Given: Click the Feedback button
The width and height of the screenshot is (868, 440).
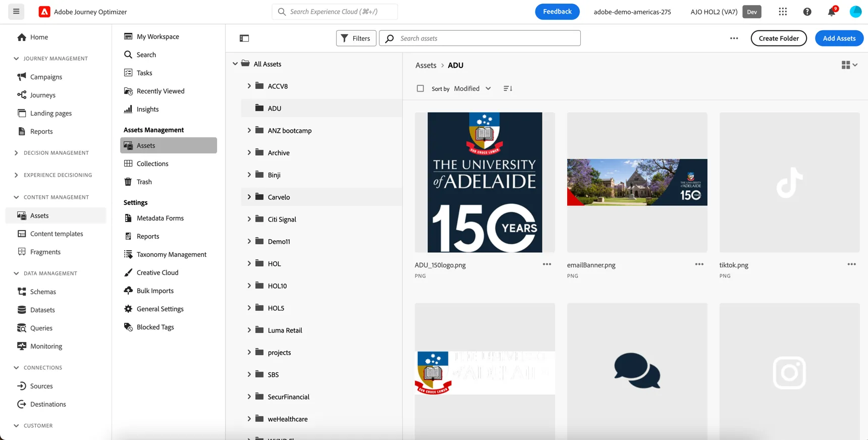Looking at the screenshot, I should click(x=557, y=12).
